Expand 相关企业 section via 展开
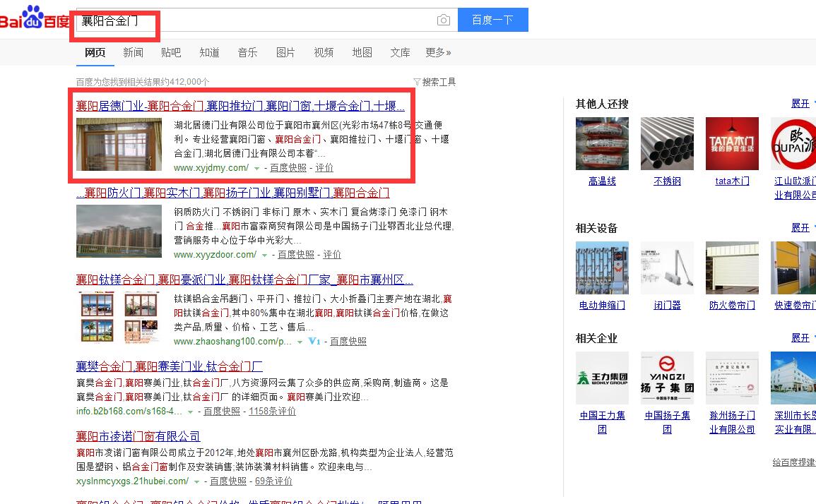Image resolution: width=816 pixels, height=504 pixels. point(800,338)
